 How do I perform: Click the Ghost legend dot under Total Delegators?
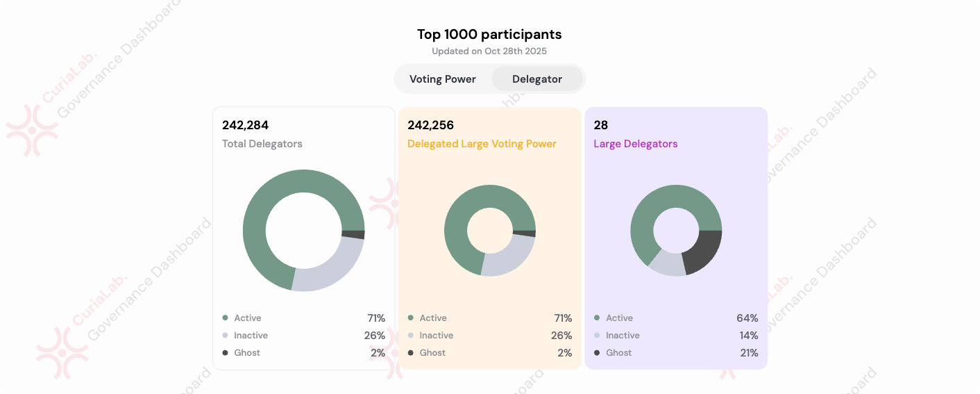pyautogui.click(x=225, y=353)
